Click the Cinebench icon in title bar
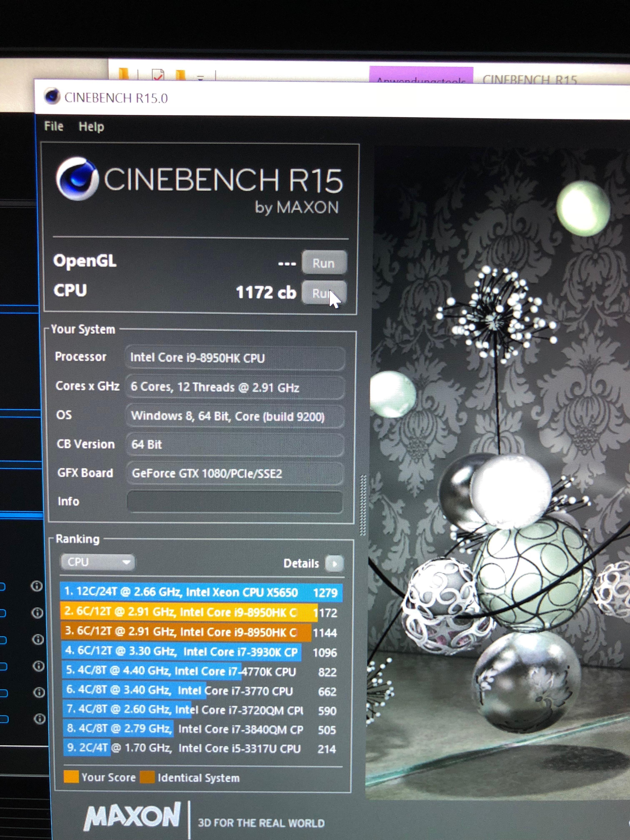This screenshot has width=630, height=840. point(52,96)
